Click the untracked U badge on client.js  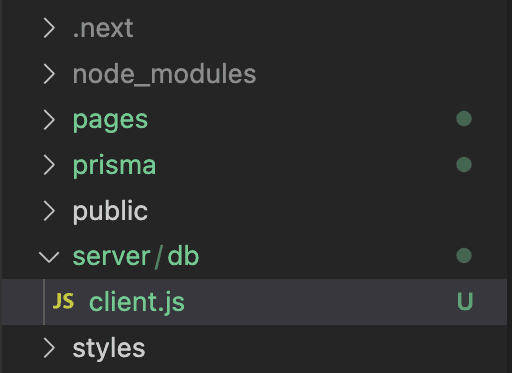(465, 302)
